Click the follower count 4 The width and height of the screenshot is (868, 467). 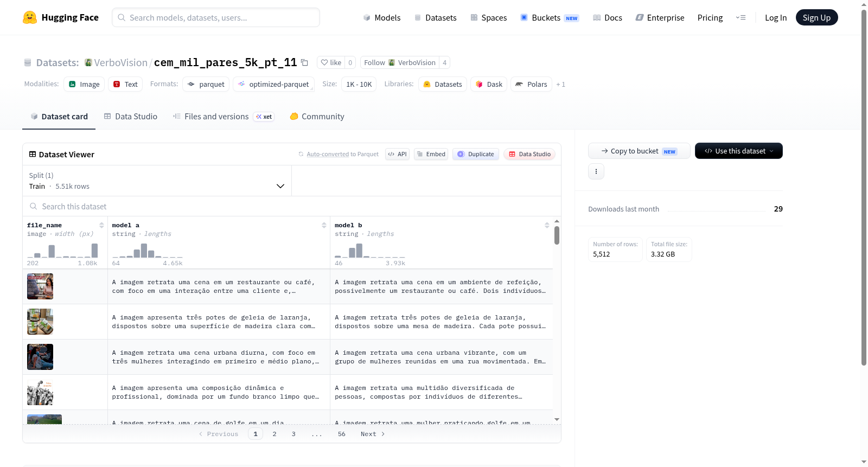click(x=445, y=62)
